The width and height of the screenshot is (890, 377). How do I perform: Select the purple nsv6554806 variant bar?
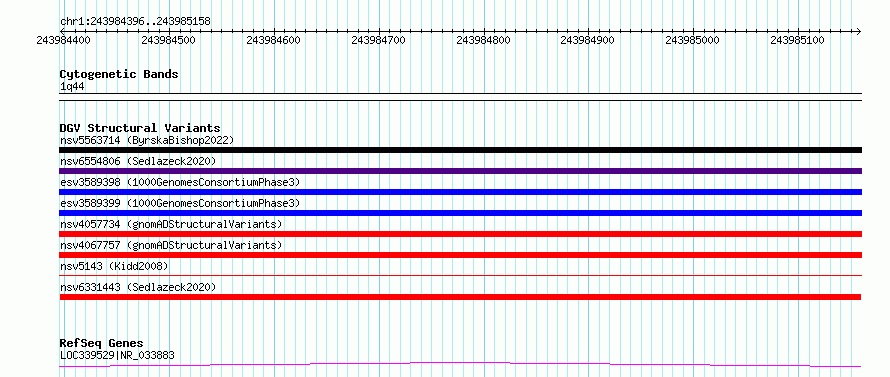click(x=460, y=171)
